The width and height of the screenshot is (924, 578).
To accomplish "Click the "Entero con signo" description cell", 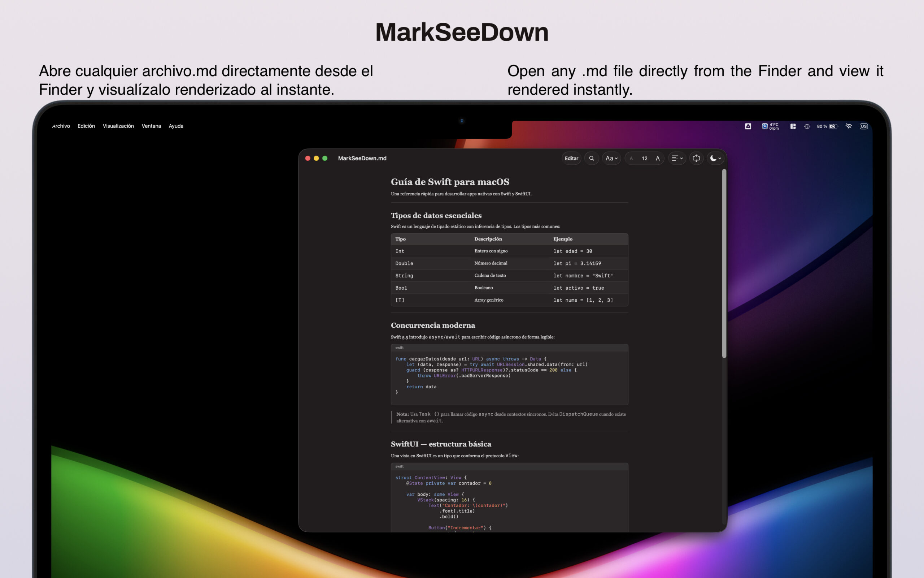I will [491, 251].
